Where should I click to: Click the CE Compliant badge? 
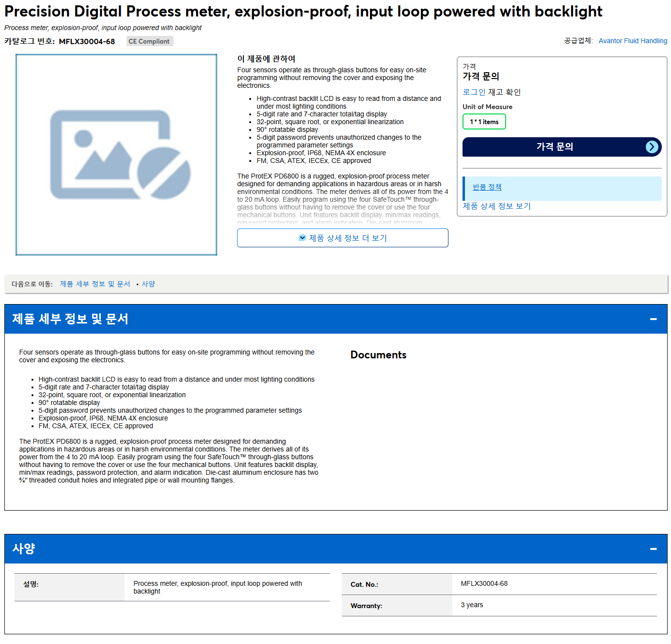150,41
